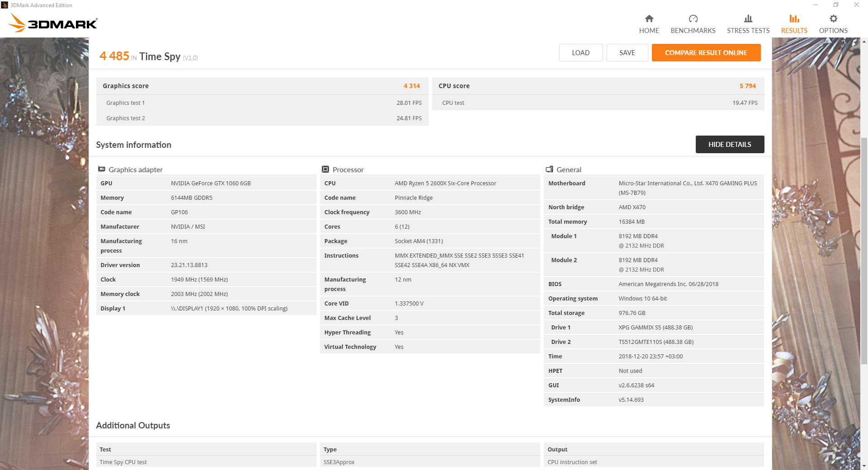868x470 pixels.
Task: Click the GUI version v2.6.6238 s64
Action: (636, 385)
